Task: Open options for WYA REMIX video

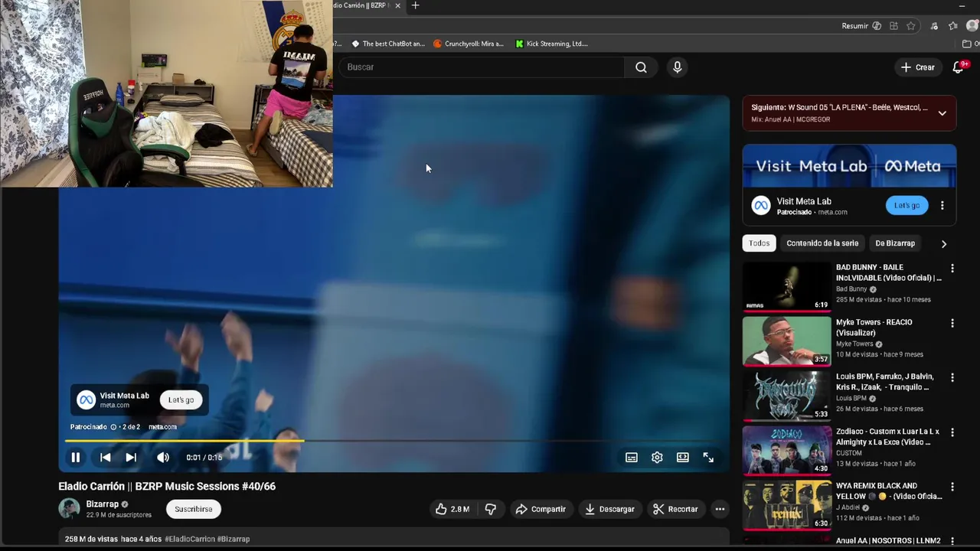Action: tap(952, 487)
